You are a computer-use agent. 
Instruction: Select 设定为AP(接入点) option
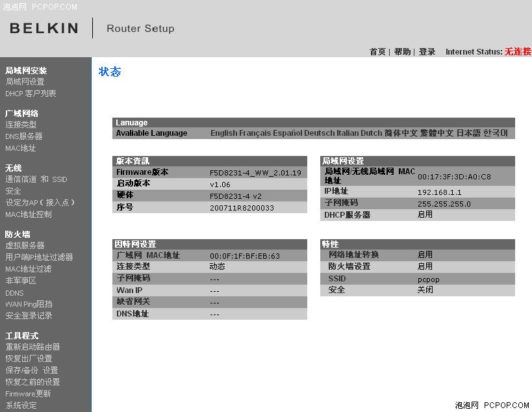click(x=40, y=203)
